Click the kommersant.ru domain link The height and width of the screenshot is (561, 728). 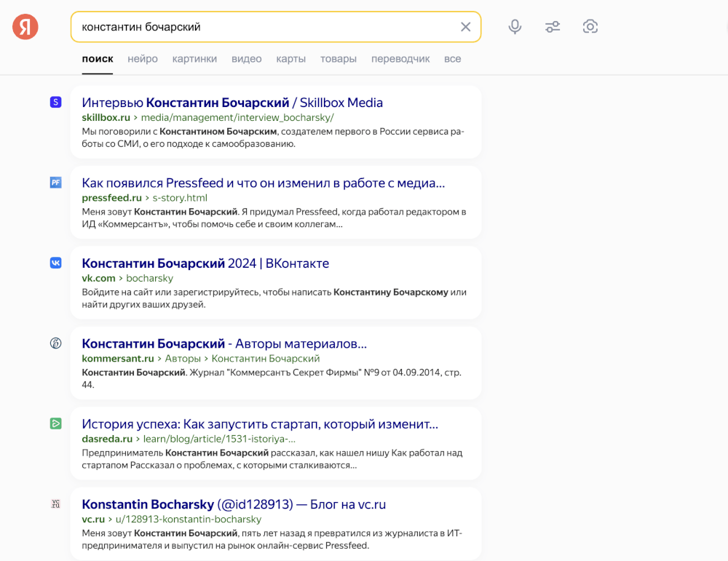coord(118,358)
